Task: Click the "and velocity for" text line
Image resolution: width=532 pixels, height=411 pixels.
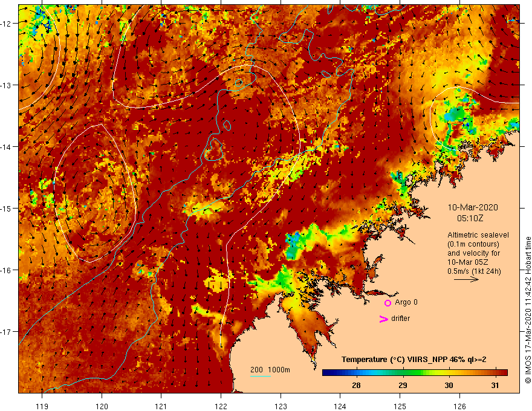Action: pos(473,253)
